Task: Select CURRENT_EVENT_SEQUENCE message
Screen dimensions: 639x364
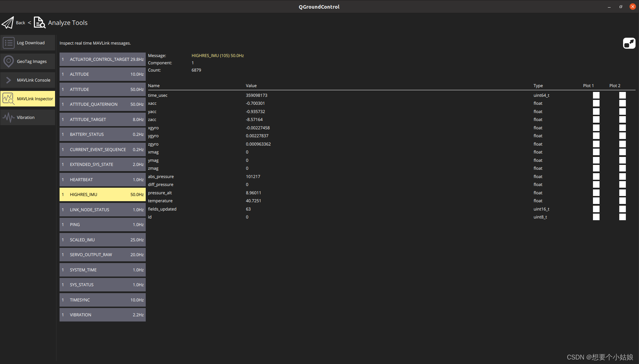Action: coord(102,149)
